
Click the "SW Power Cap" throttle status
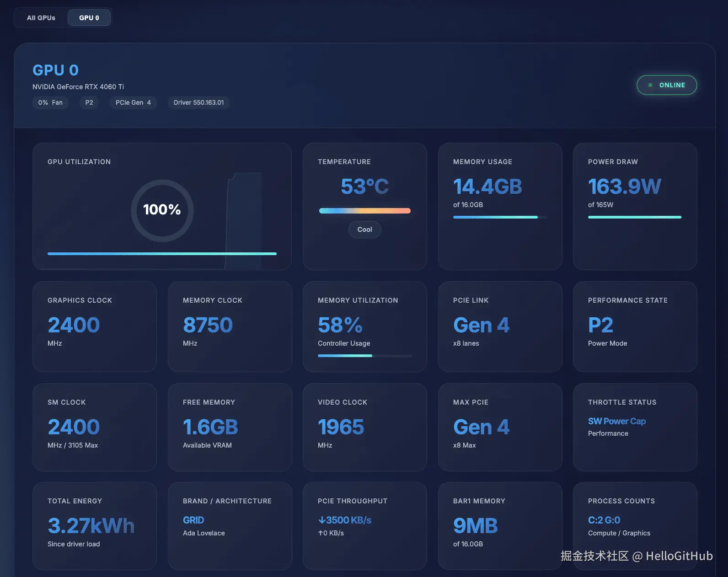pyautogui.click(x=617, y=421)
